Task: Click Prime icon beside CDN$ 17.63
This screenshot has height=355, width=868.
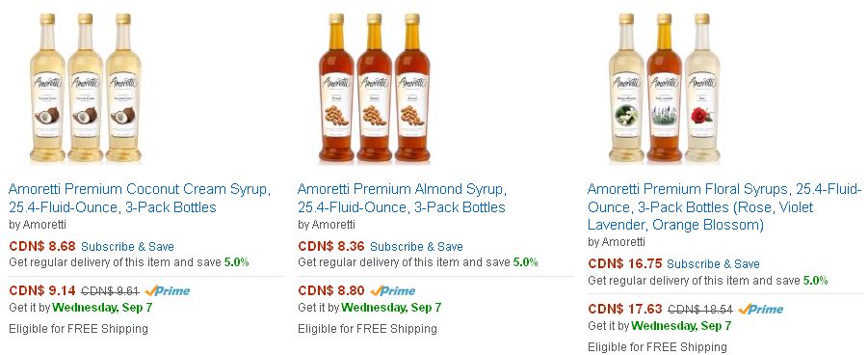Action: tap(761, 309)
